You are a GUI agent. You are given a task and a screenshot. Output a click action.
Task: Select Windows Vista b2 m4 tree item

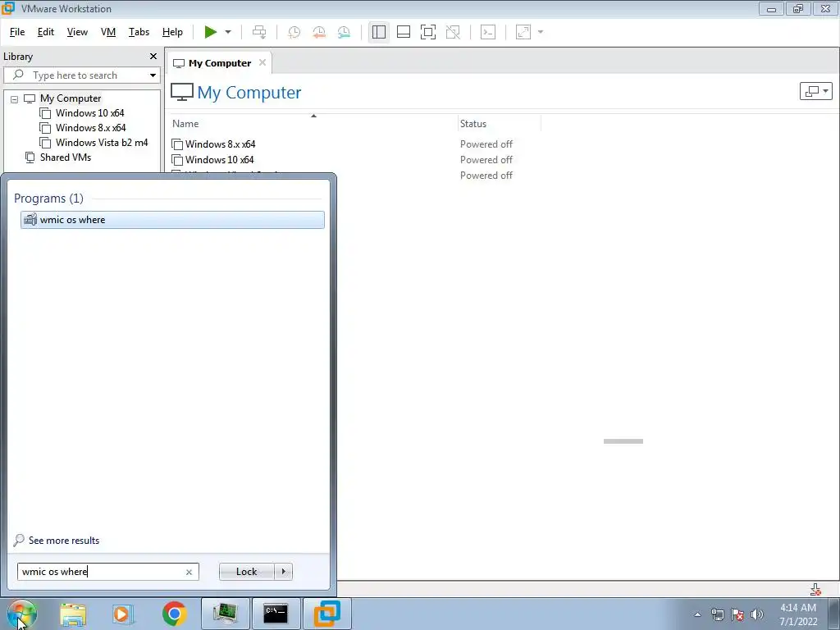pos(101,143)
